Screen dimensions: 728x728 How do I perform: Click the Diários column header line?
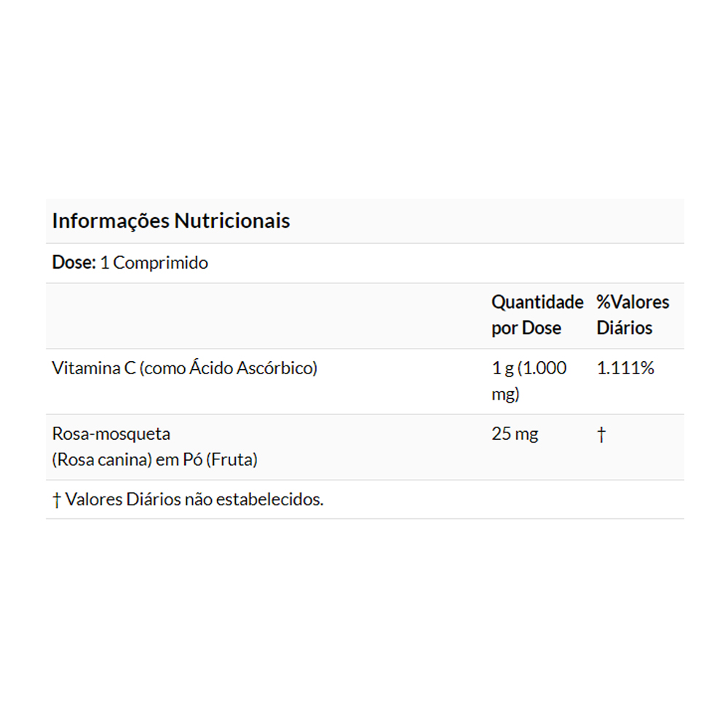624,328
